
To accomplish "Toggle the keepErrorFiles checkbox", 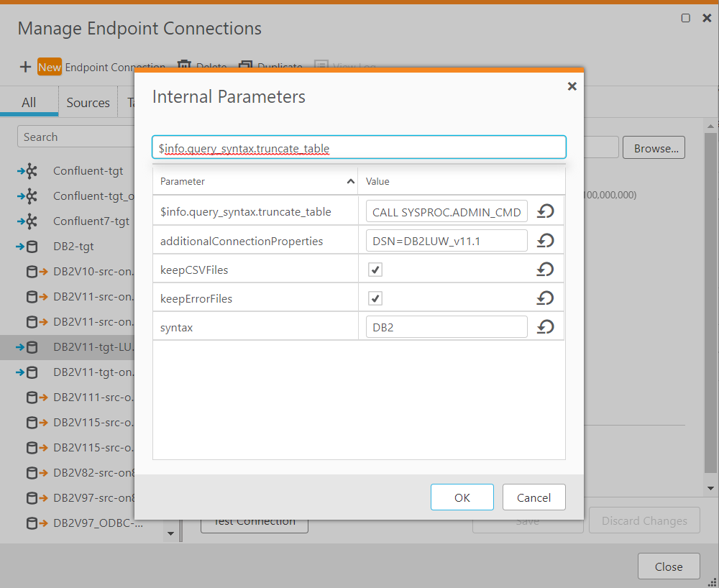I will click(x=375, y=298).
